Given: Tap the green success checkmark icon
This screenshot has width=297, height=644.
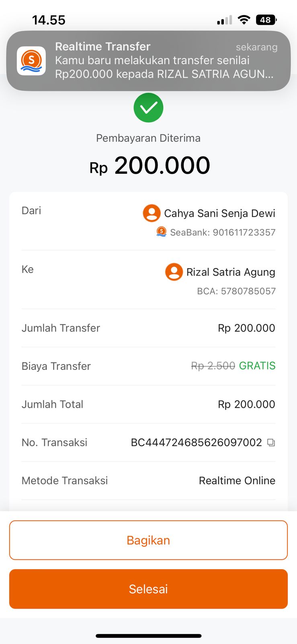Looking at the screenshot, I should (x=148, y=107).
